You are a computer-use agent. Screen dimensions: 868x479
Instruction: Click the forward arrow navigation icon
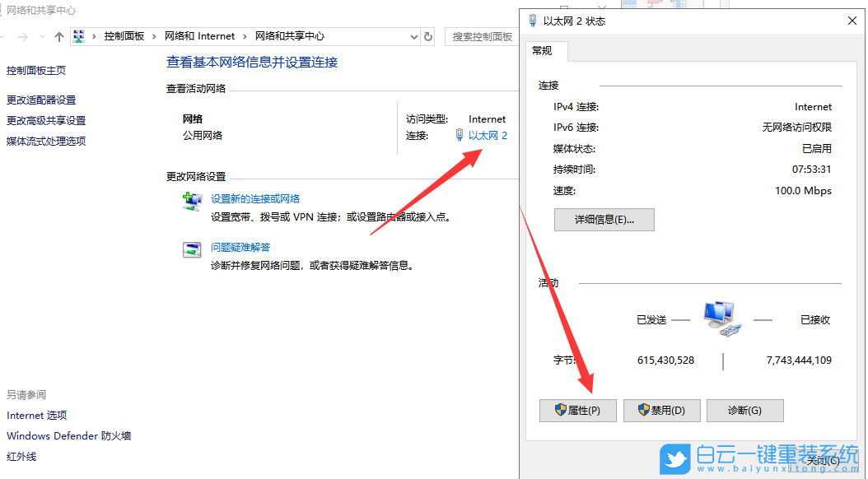tap(25, 36)
